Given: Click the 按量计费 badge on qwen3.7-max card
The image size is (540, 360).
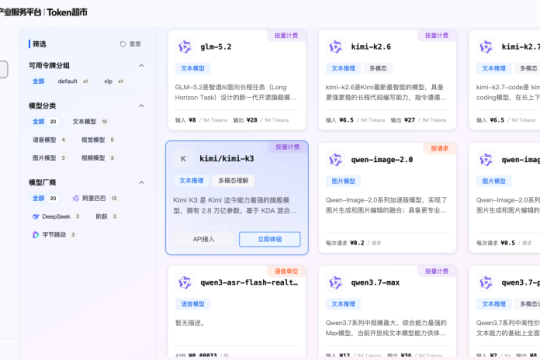Looking at the screenshot, I should pyautogui.click(x=437, y=271).
